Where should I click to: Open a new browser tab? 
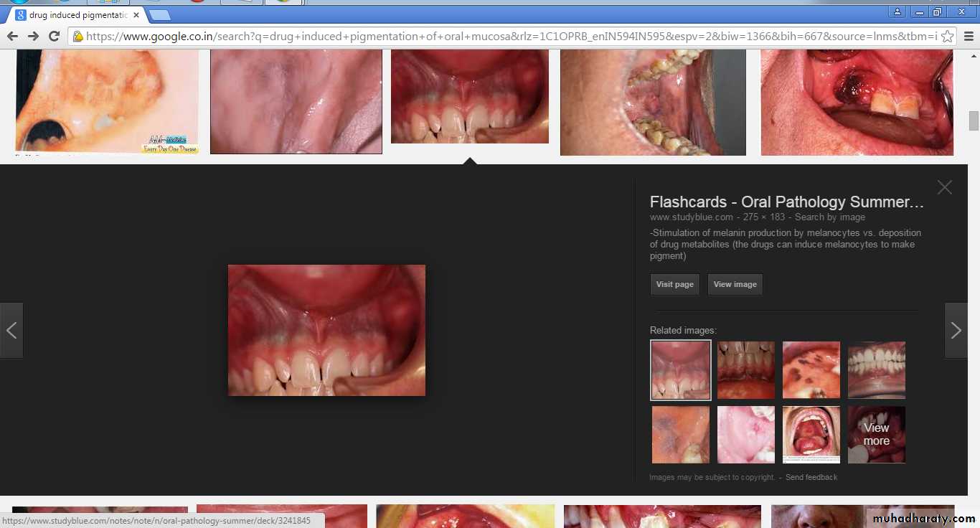pos(159,14)
